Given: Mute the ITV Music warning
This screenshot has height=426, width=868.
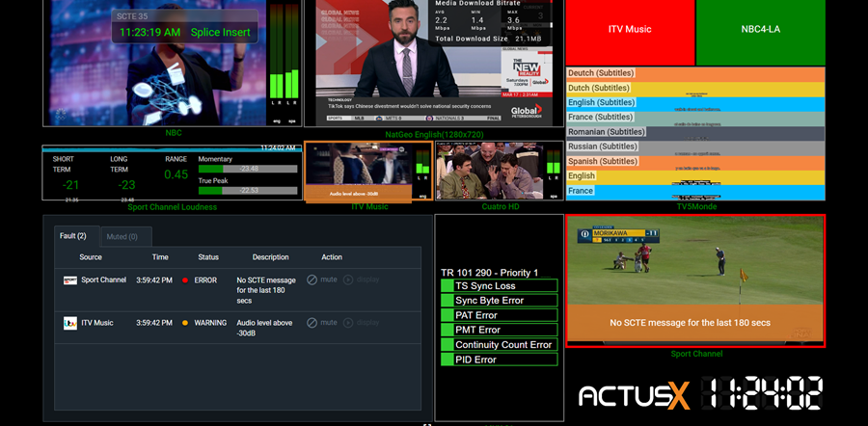Looking at the screenshot, I should (x=312, y=323).
